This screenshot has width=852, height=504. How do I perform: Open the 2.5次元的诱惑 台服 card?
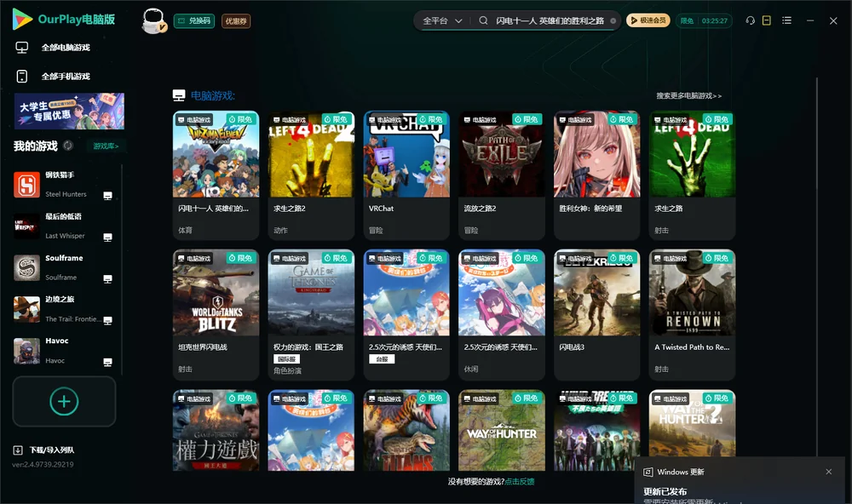tap(406, 314)
